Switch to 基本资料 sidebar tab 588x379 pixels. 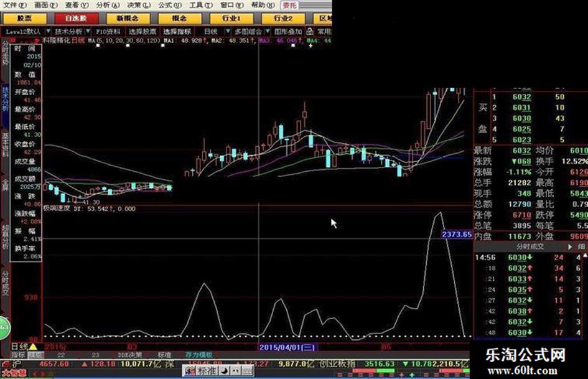pos(5,145)
